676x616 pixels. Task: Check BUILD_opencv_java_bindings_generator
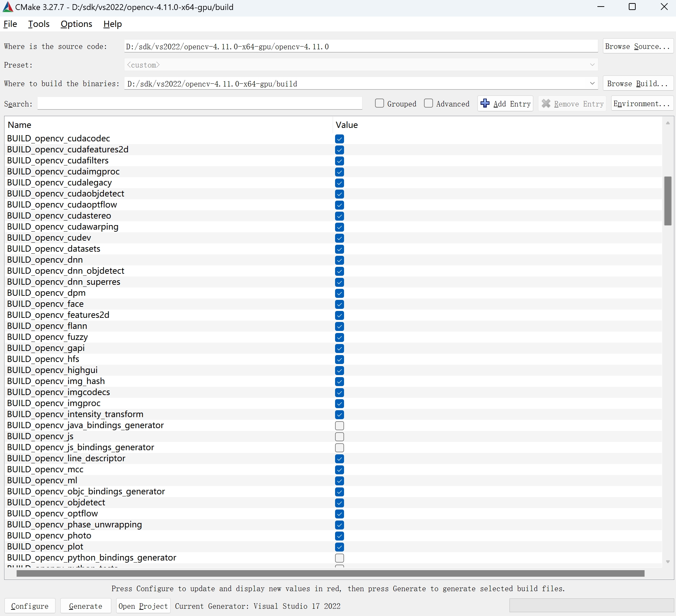pyautogui.click(x=339, y=426)
